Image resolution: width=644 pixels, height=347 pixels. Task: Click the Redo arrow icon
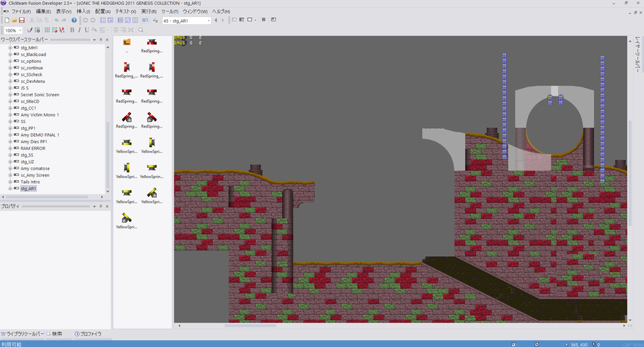point(64,20)
